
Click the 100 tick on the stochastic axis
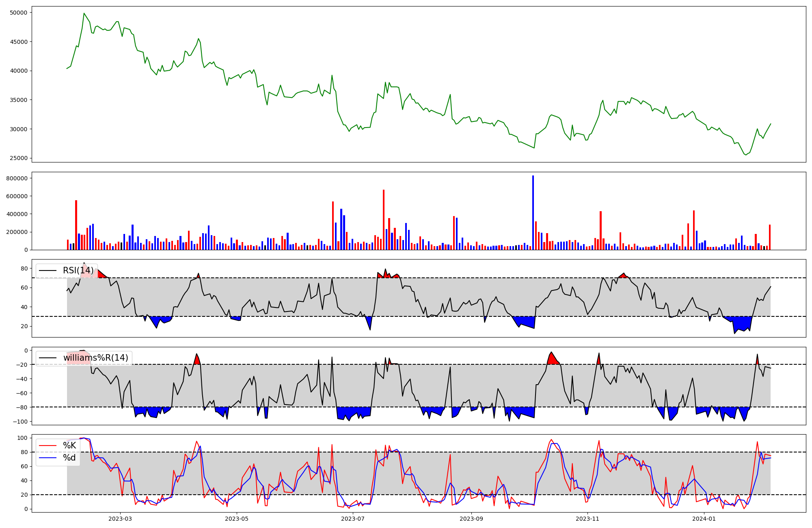tap(22, 438)
